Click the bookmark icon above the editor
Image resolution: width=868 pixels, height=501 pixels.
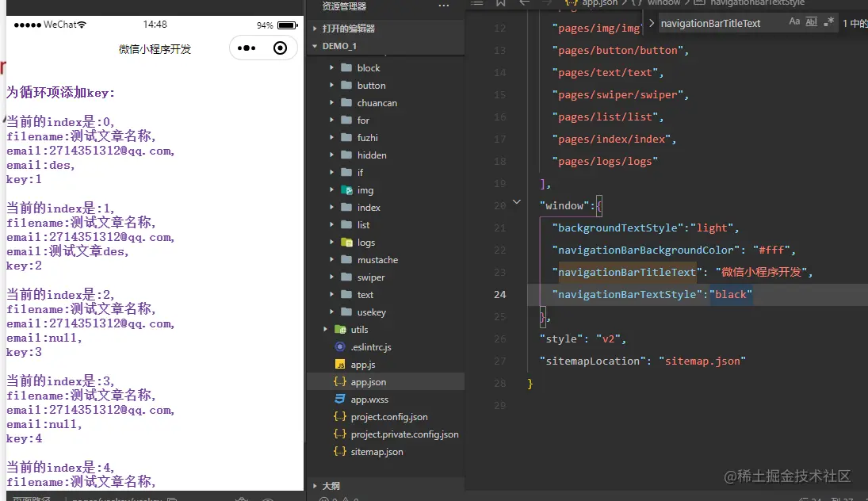click(500, 2)
